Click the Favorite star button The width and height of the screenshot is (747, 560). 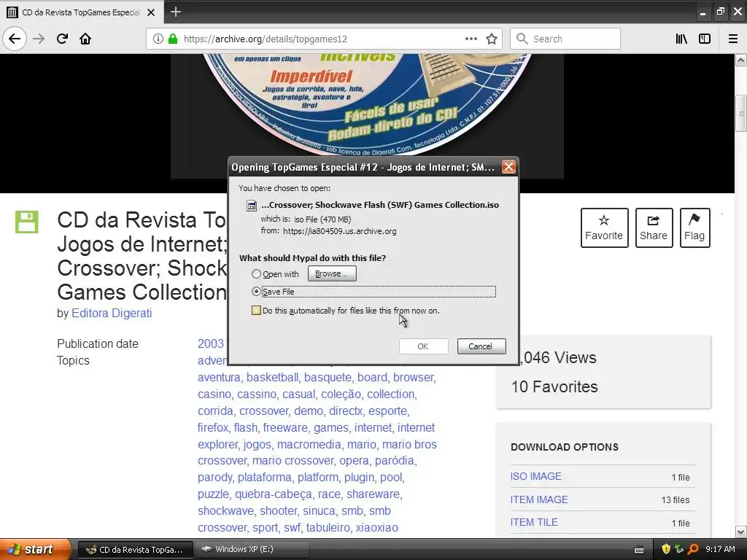604,227
